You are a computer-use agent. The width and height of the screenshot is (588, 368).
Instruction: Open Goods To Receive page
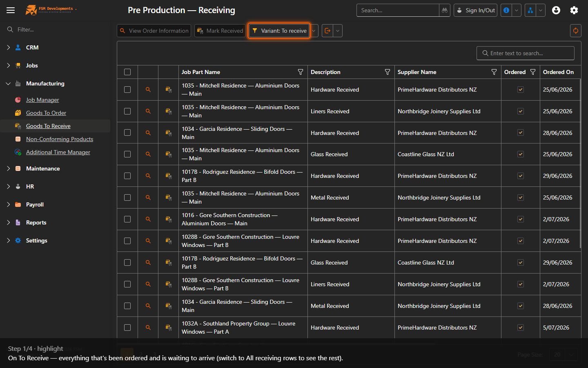(48, 126)
